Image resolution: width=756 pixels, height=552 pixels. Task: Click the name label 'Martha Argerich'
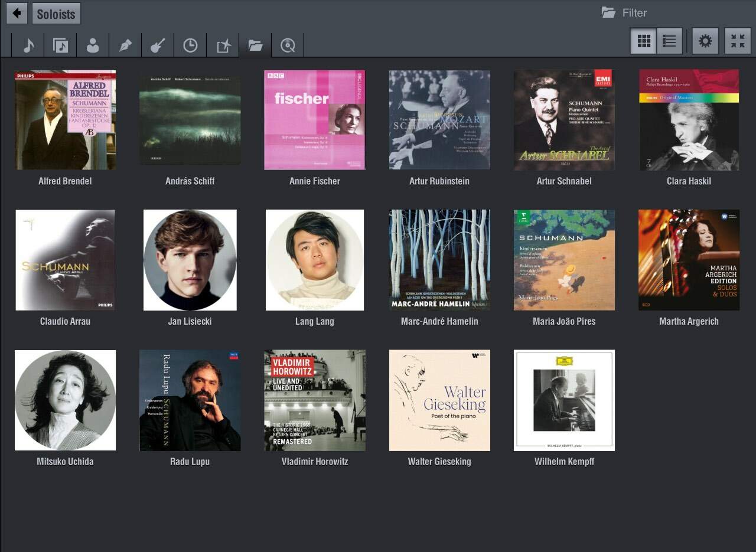pyautogui.click(x=689, y=321)
